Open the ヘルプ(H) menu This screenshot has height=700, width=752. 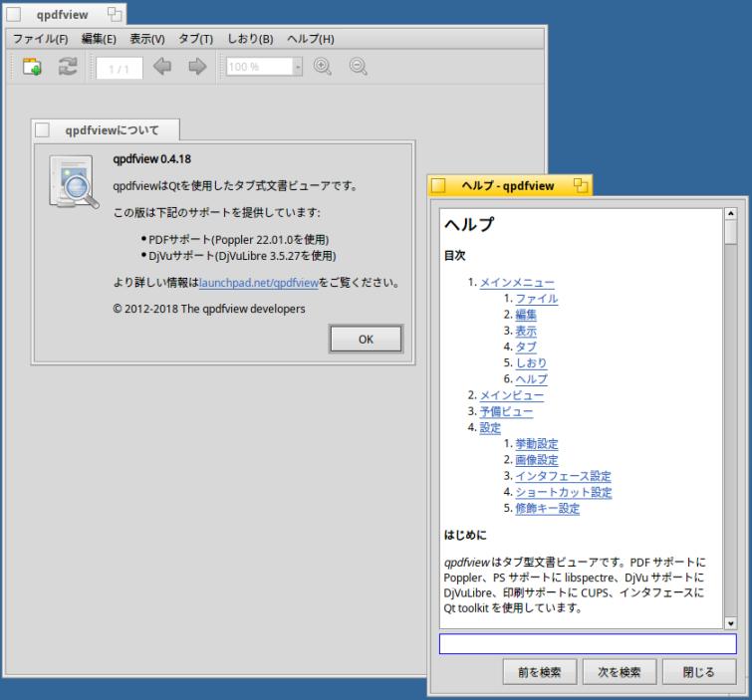pos(311,39)
